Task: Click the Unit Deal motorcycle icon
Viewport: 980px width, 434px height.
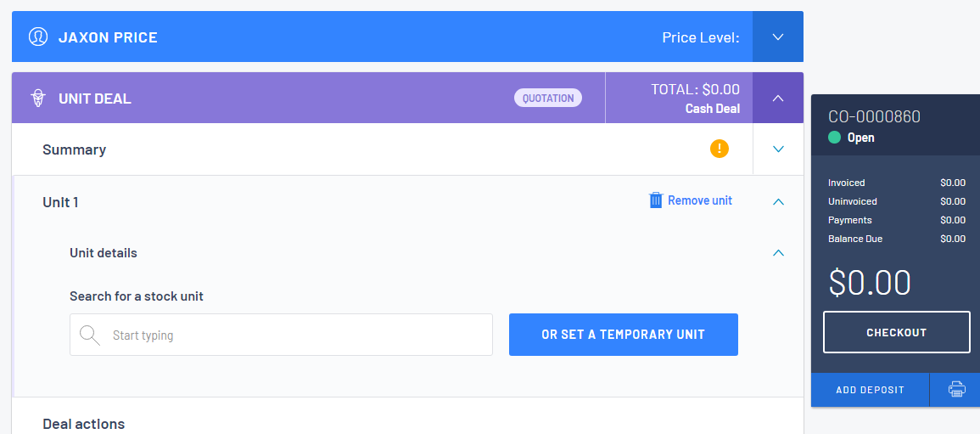Action: point(38,99)
